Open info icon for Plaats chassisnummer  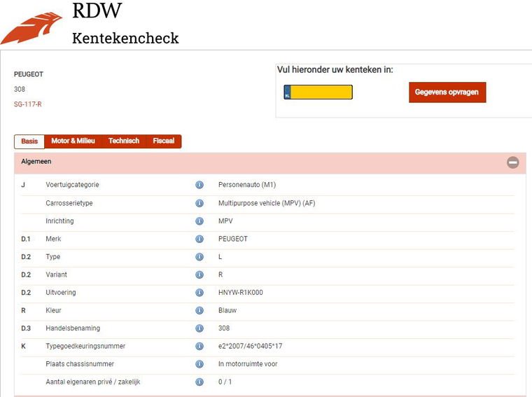coord(199,364)
